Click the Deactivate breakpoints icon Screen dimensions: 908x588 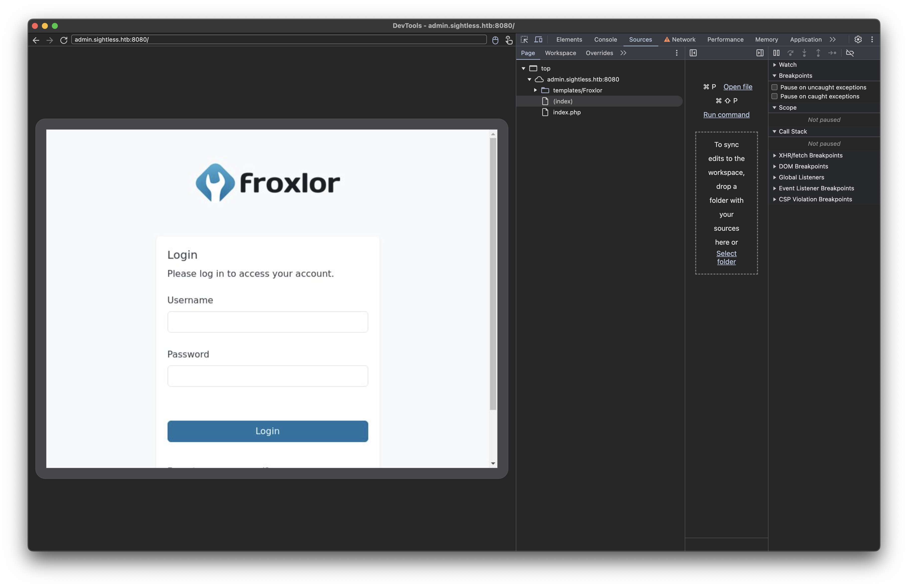pyautogui.click(x=850, y=53)
